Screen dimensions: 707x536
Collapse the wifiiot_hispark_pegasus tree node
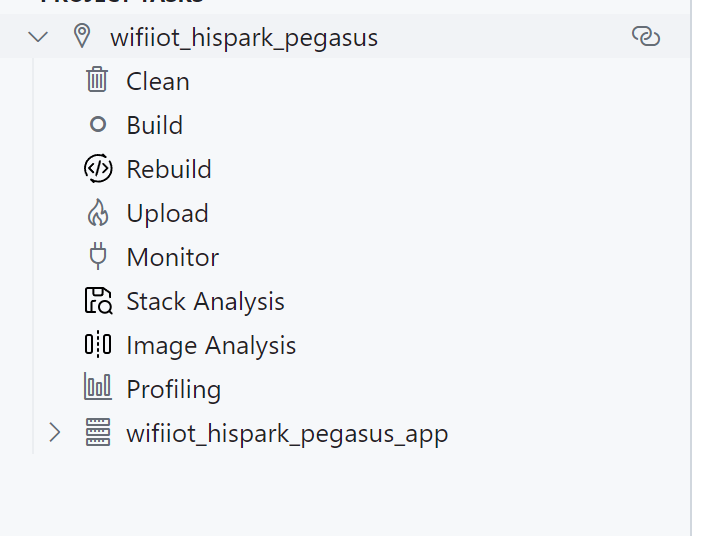pyautogui.click(x=38, y=37)
